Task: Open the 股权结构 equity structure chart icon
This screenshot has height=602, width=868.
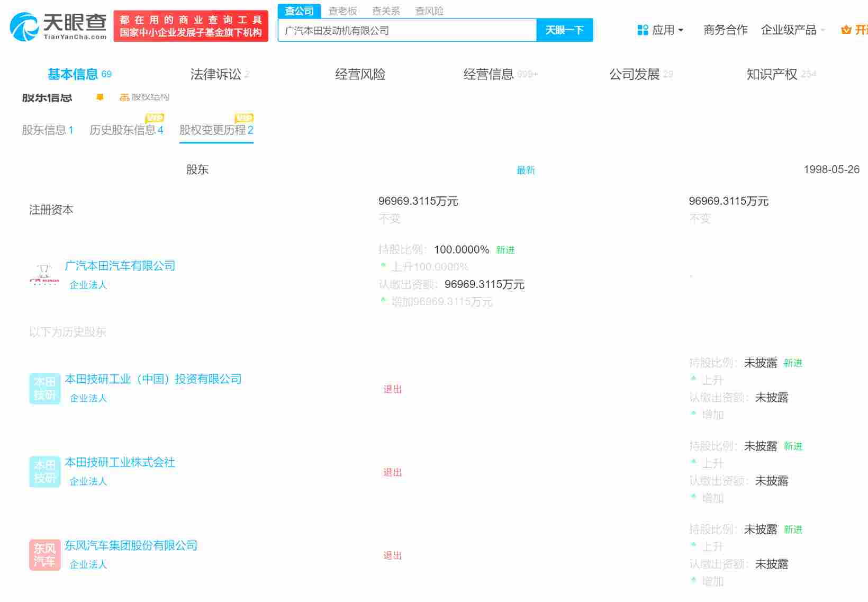Action: click(125, 97)
